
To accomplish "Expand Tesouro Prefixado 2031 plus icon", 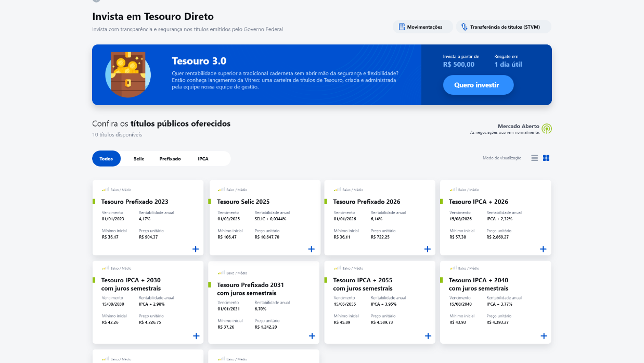I will (312, 336).
